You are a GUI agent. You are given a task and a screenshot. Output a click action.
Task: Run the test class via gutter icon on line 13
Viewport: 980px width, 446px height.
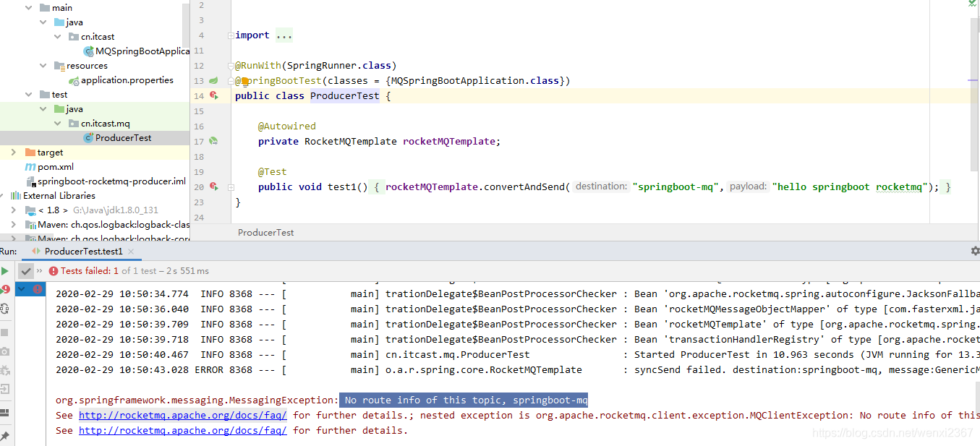coord(214,80)
